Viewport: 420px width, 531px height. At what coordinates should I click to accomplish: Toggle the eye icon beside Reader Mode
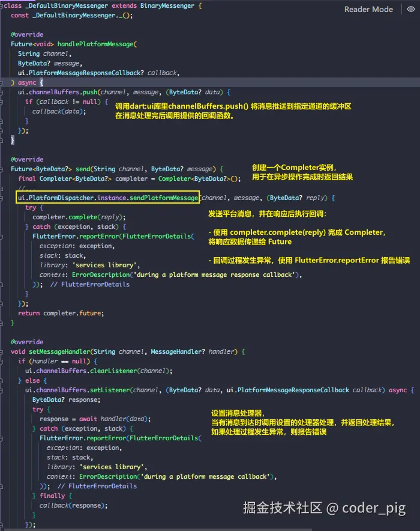click(411, 9)
